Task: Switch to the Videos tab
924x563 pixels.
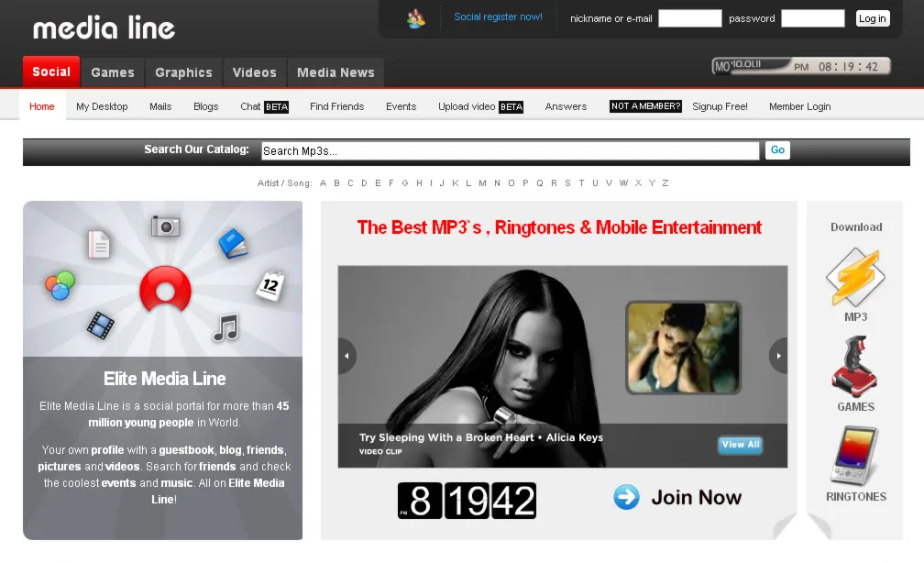Action: (254, 72)
